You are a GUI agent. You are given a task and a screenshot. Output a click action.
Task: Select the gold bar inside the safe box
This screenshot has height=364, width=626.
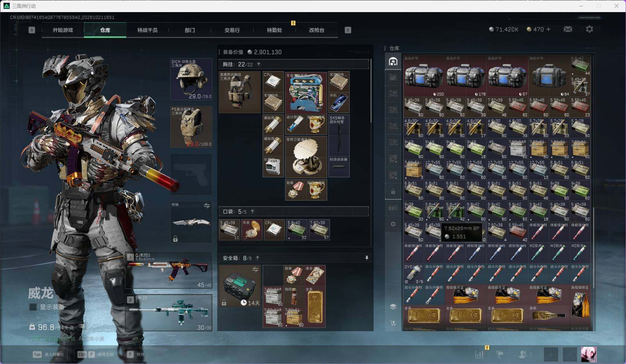point(315,307)
